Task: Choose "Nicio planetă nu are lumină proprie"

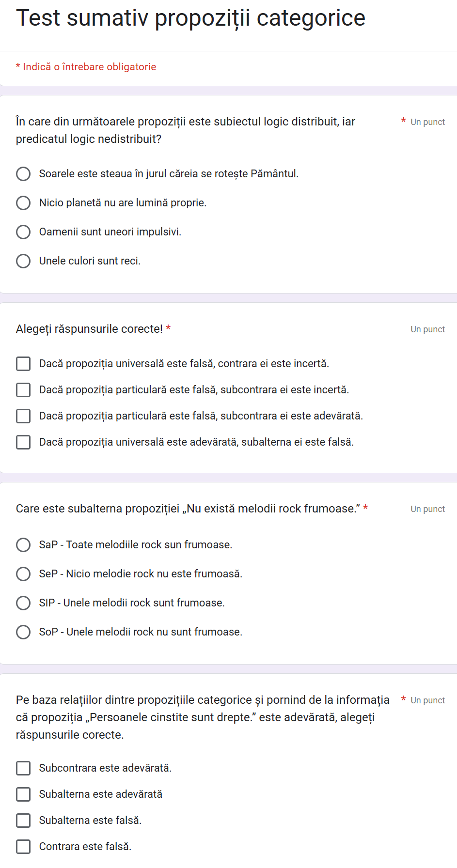Action: 23,203
